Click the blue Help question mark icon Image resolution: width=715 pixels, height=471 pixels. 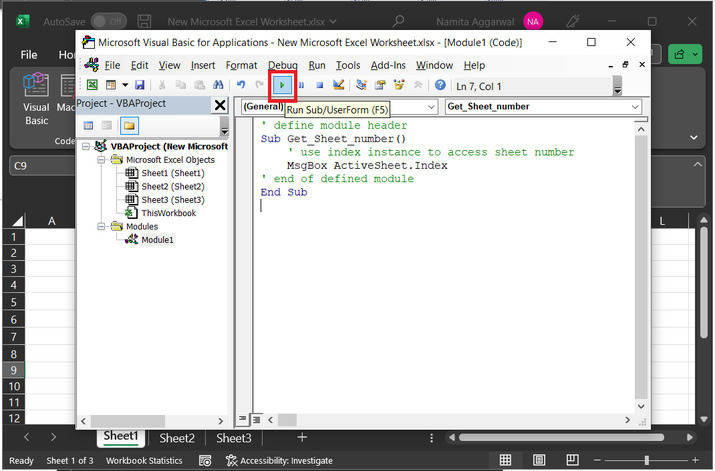440,86
